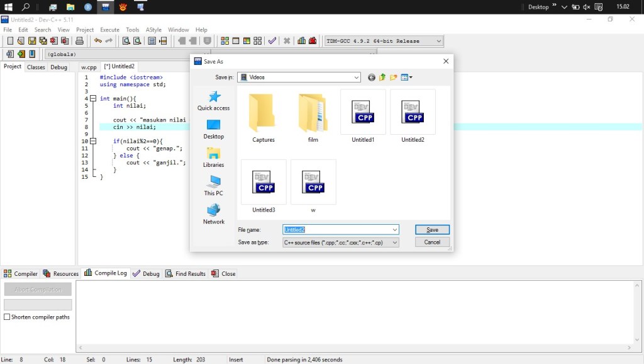The image size is (644, 364).
Task: Cancel the Save As dialog
Action: (x=432, y=242)
